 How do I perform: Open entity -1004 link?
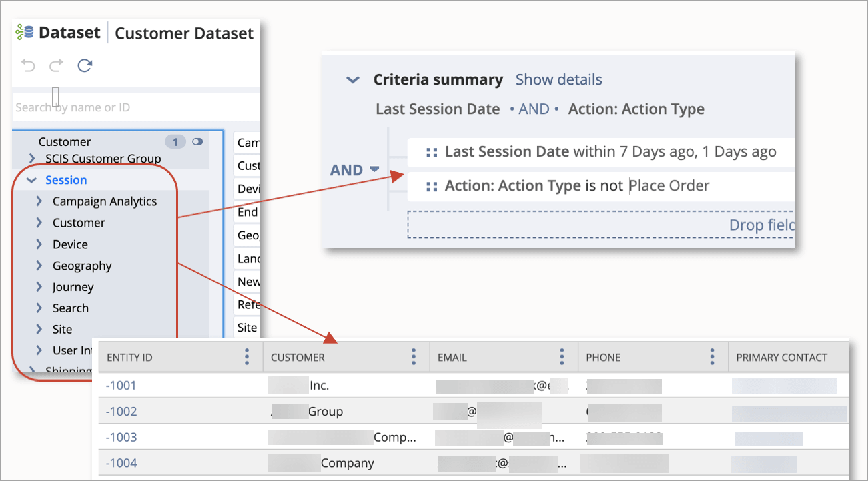point(121,463)
